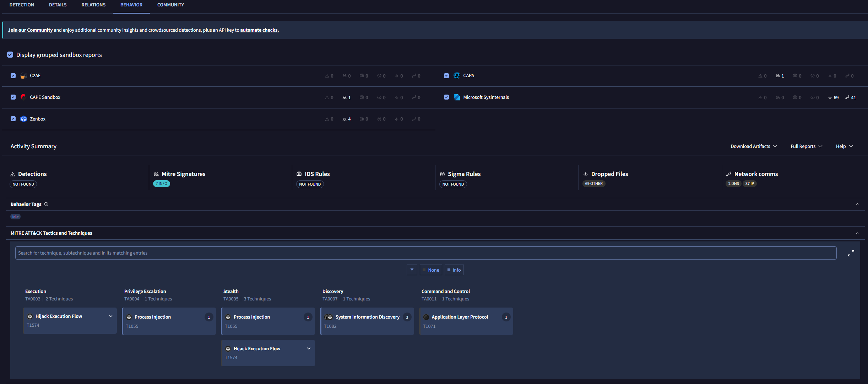Switch to the COMMUNITY tab
Viewport: 868px width, 384px height.
[170, 5]
